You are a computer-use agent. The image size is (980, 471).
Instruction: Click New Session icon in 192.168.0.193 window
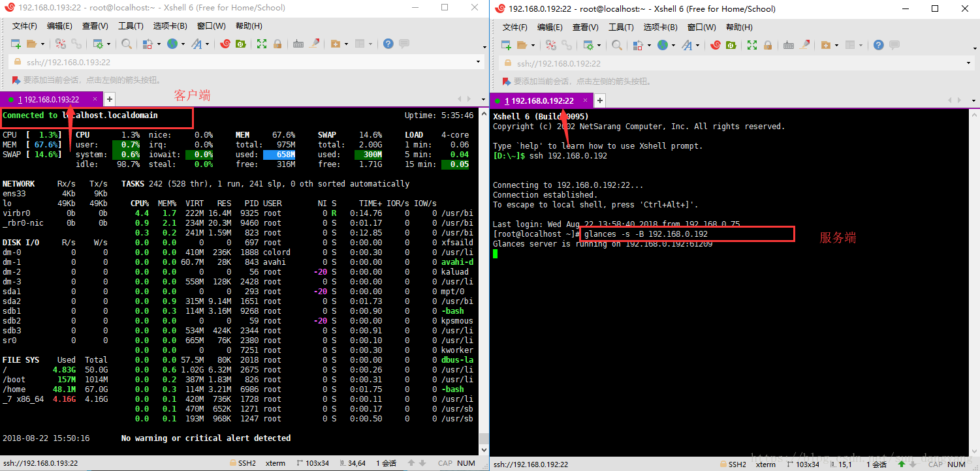click(15, 44)
